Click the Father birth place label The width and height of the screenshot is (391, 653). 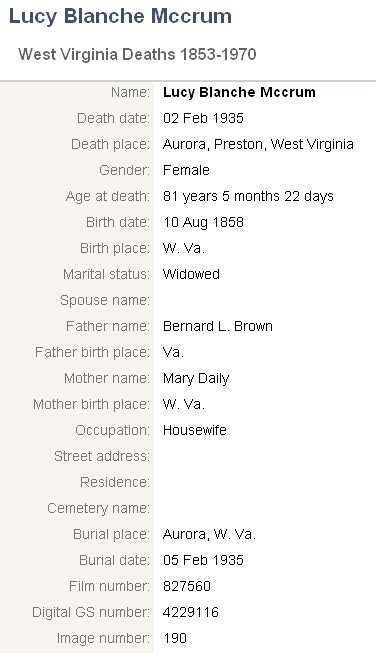tap(92, 352)
